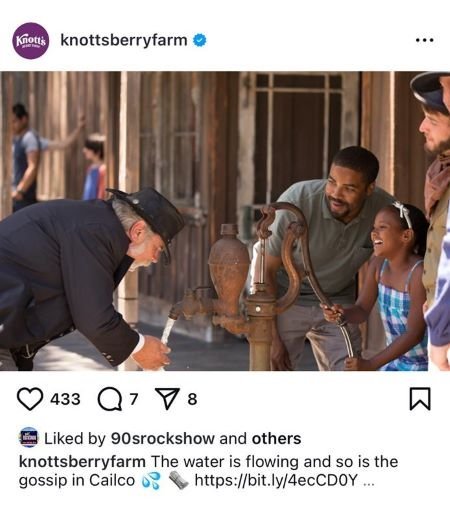This screenshot has height=519, width=450.
Task: Save the post with the bookmark icon
Action: pyautogui.click(x=420, y=399)
